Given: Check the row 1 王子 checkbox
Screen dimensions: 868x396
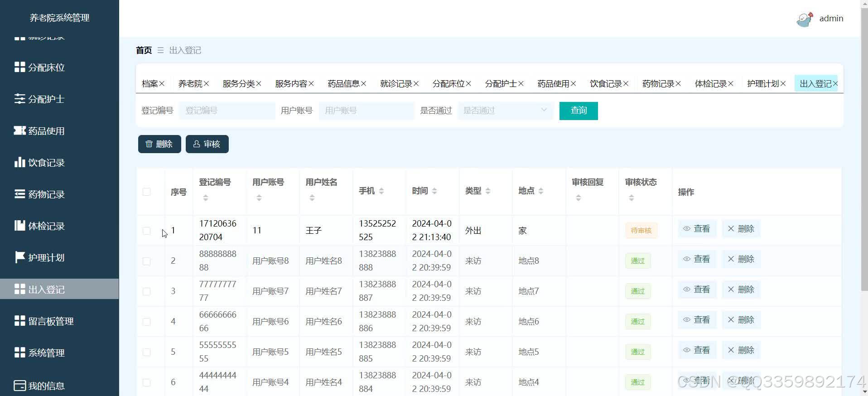Looking at the screenshot, I should tap(146, 231).
